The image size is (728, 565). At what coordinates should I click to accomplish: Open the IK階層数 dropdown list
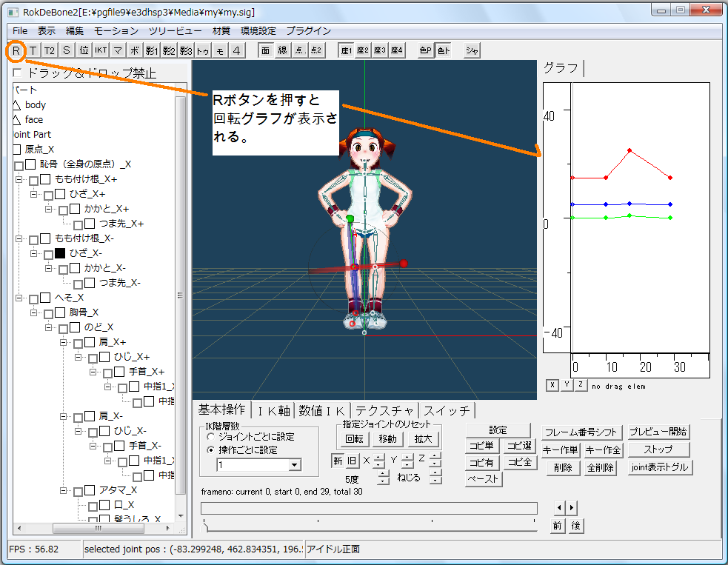(295, 464)
